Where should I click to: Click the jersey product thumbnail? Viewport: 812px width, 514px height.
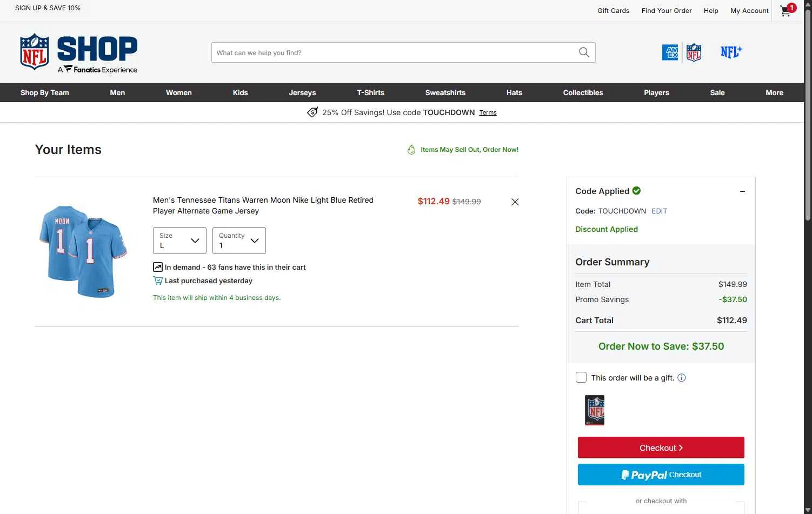pyautogui.click(x=83, y=251)
